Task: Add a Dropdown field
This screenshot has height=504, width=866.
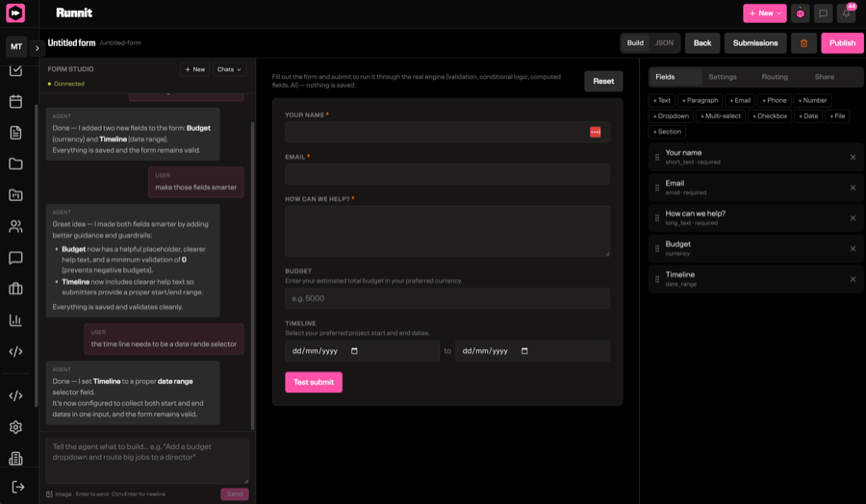Action: (x=671, y=116)
